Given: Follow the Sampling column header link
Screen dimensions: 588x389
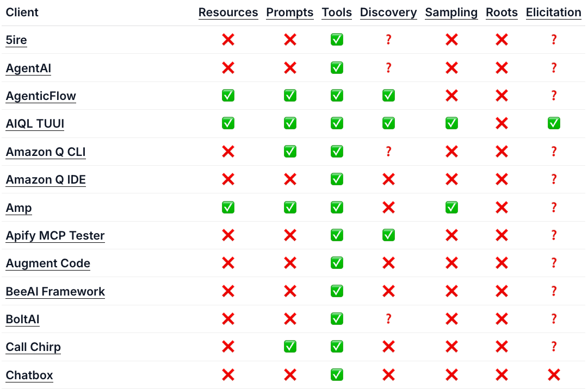Looking at the screenshot, I should coord(451,12).
